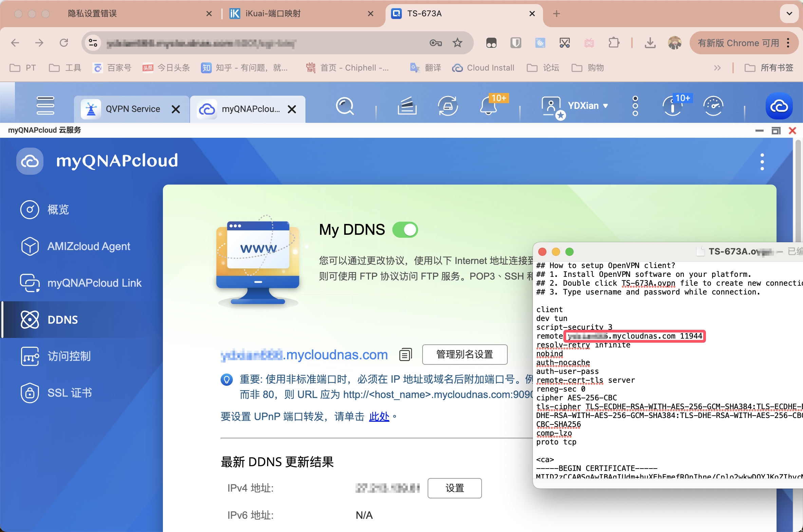Open background tasks icon in QTS toolbar
The width and height of the screenshot is (803, 532).
coord(407,106)
